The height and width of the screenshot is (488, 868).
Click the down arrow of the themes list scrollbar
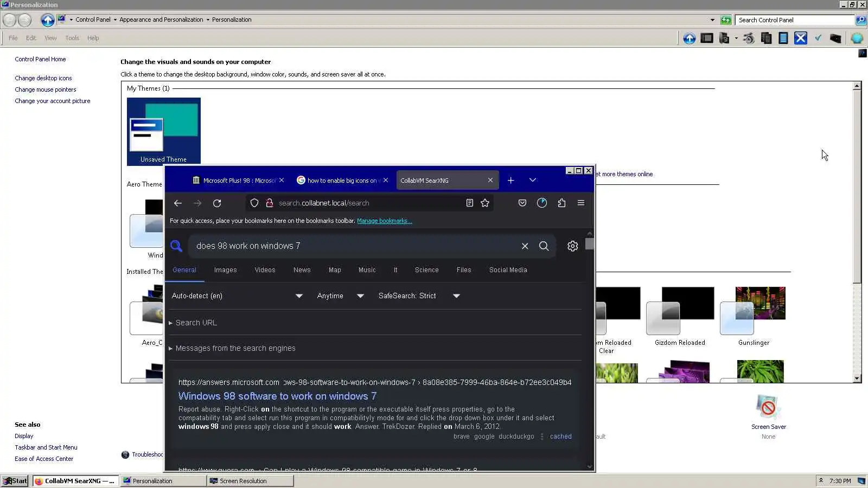[x=857, y=378]
